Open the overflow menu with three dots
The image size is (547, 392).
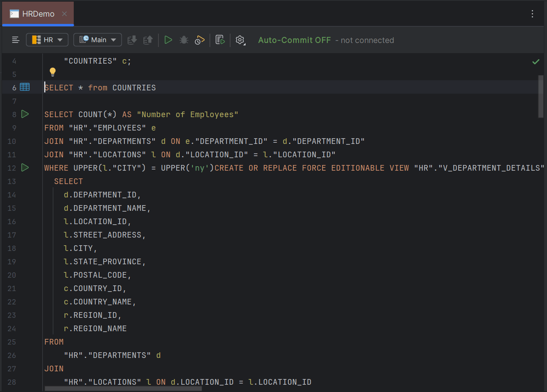[532, 13]
